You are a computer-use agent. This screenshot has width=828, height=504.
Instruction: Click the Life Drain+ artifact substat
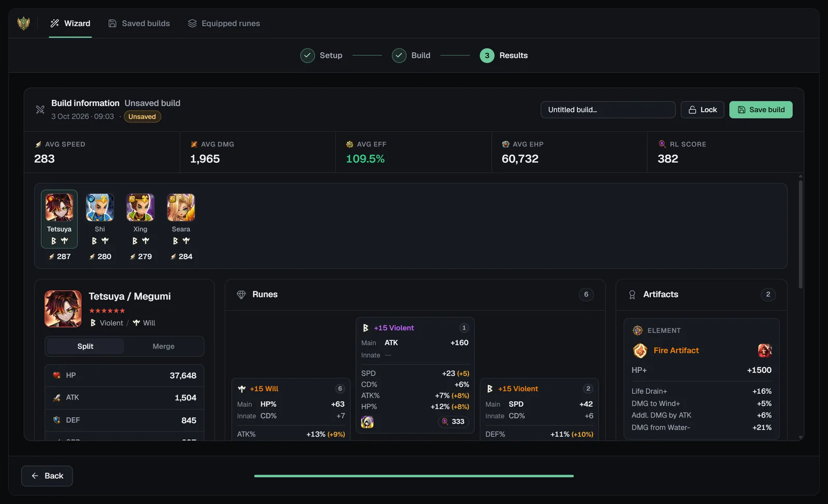[x=701, y=391]
